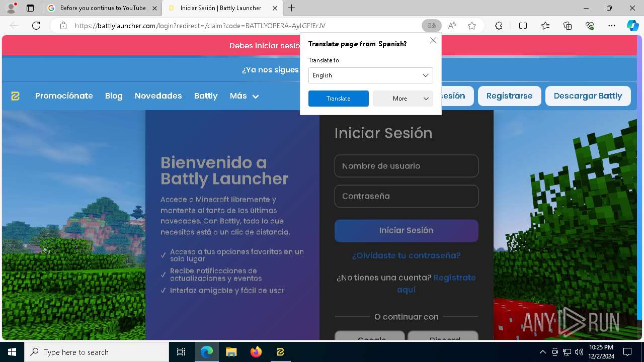644x362 pixels.
Task: Start Read aloud from address bar
Action: pyautogui.click(x=452, y=26)
